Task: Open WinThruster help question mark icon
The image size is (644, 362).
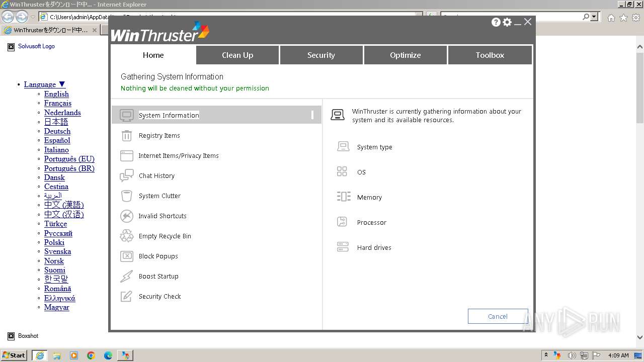Action: 496,22
